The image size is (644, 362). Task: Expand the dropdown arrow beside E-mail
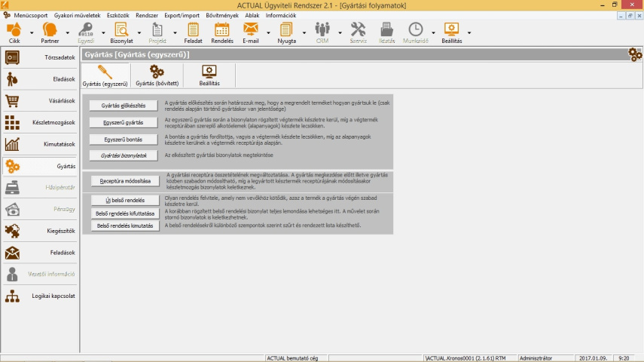tap(267, 33)
